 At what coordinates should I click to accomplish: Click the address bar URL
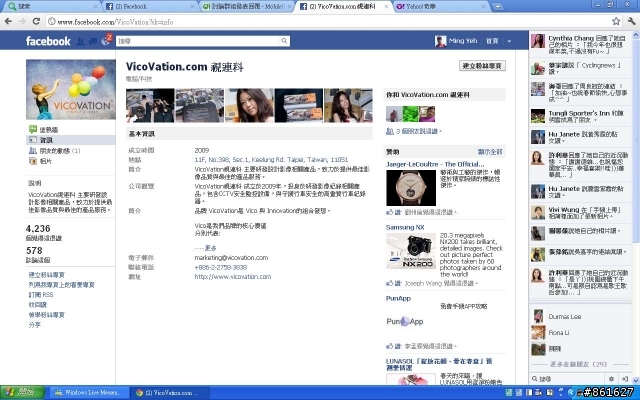[116, 22]
